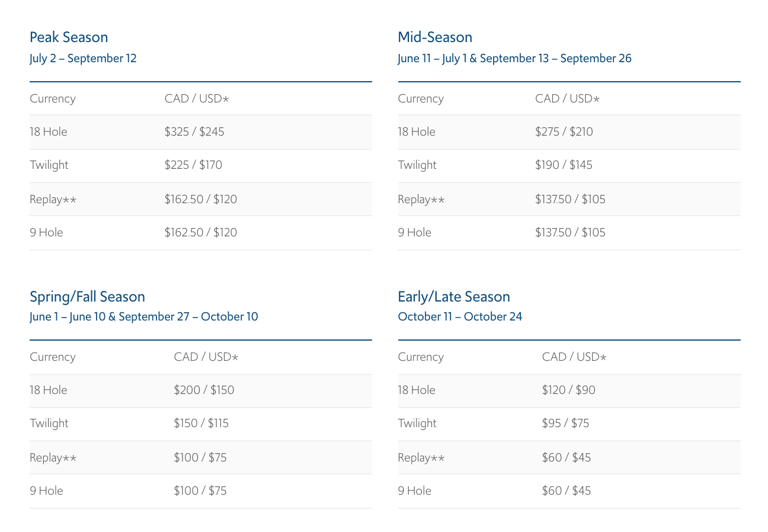The height and width of the screenshot is (532, 768).
Task: Click the $325 / $245 Peak Season price
Action: click(194, 132)
